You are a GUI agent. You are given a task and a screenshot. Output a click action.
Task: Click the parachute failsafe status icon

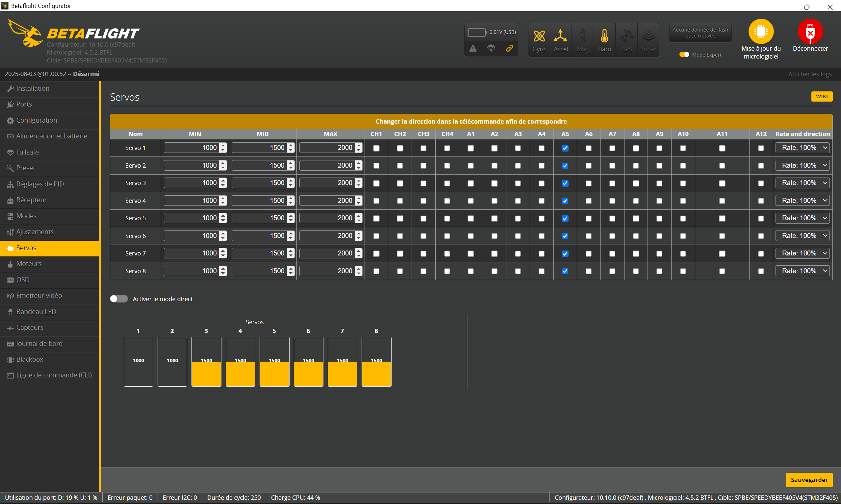(x=491, y=48)
